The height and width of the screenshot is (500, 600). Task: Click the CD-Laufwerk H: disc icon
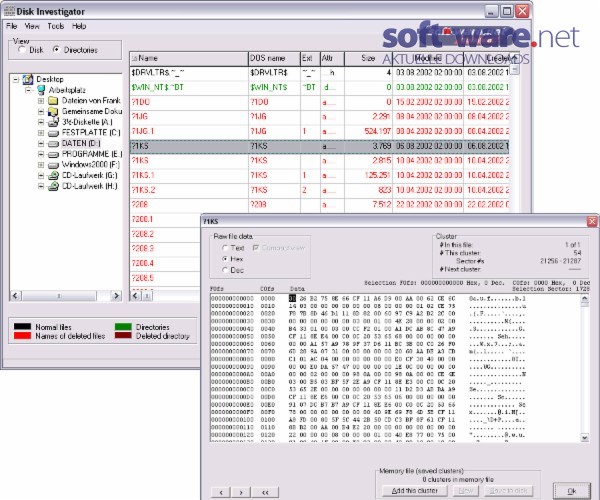coord(53,186)
